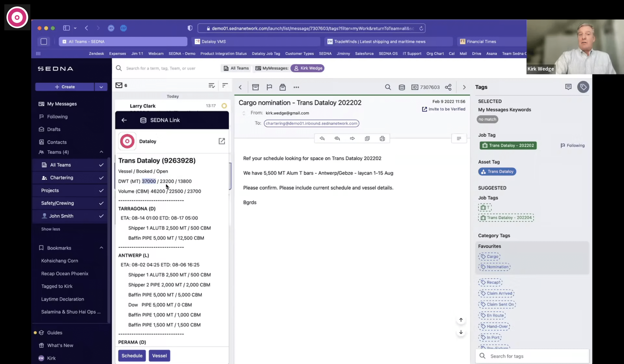Open SEDNA Link database icon in toolbar
624x364 pixels.
point(402,87)
